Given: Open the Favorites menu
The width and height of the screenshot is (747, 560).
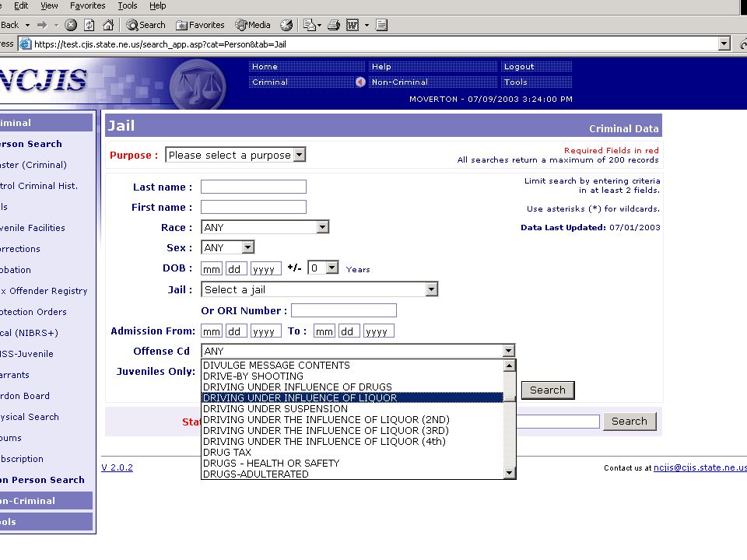Looking at the screenshot, I should tap(88, 5).
